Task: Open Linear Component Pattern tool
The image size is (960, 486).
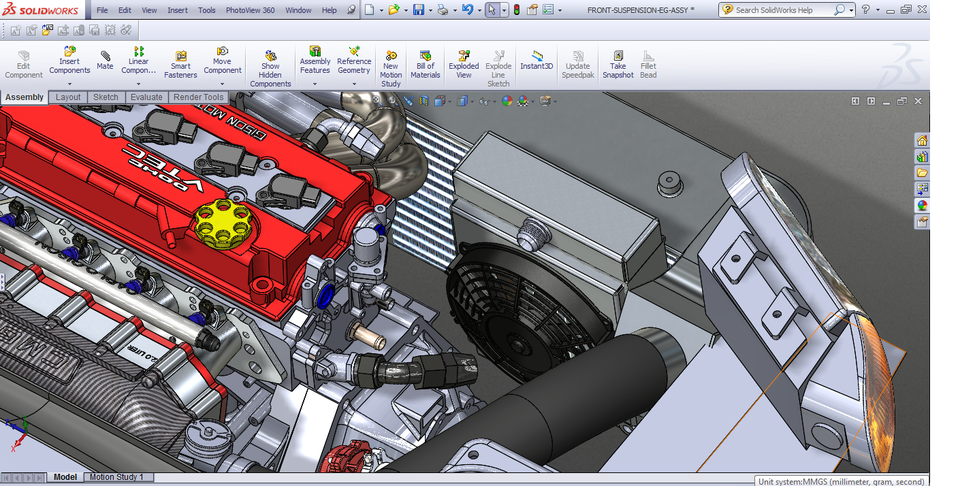Action: (138, 61)
